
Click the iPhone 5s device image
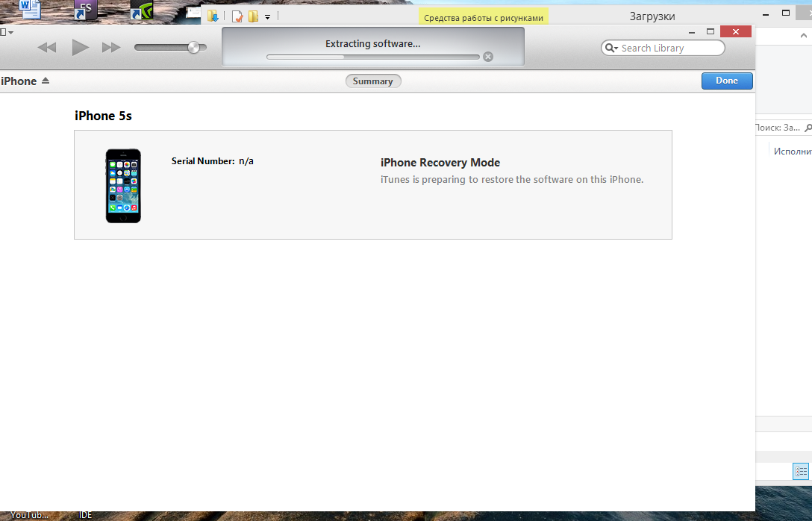(x=123, y=186)
